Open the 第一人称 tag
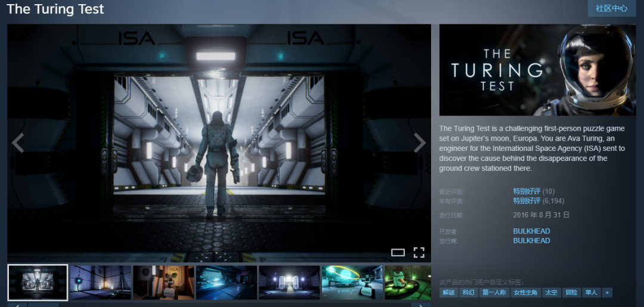This screenshot has width=644, height=307. (x=494, y=293)
